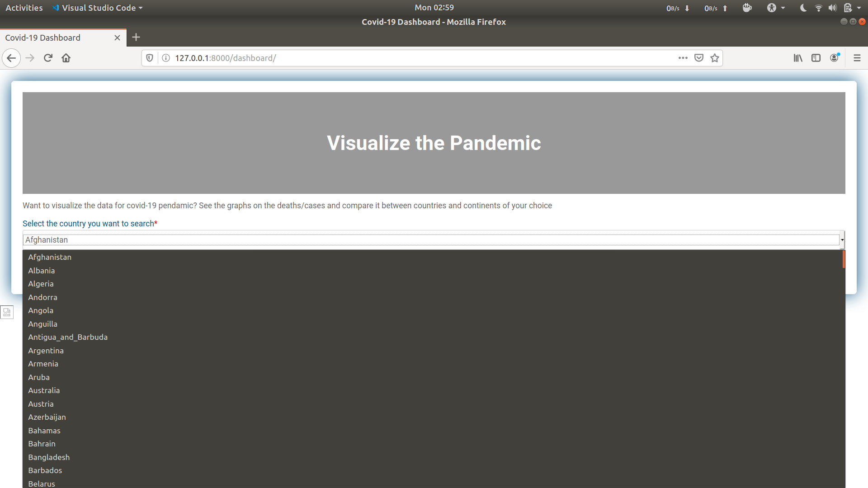The height and width of the screenshot is (488, 868).
Task: Reload the dashboard page
Action: click(x=48, y=58)
